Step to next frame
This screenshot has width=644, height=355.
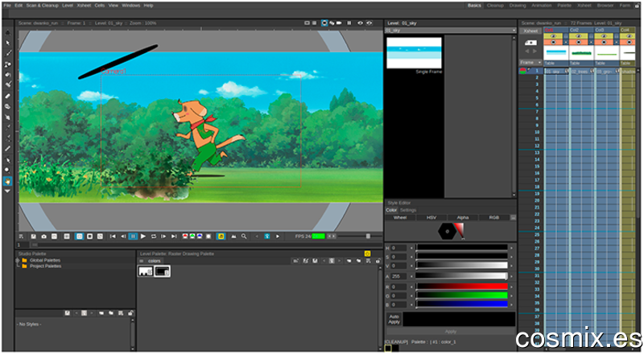pos(163,236)
